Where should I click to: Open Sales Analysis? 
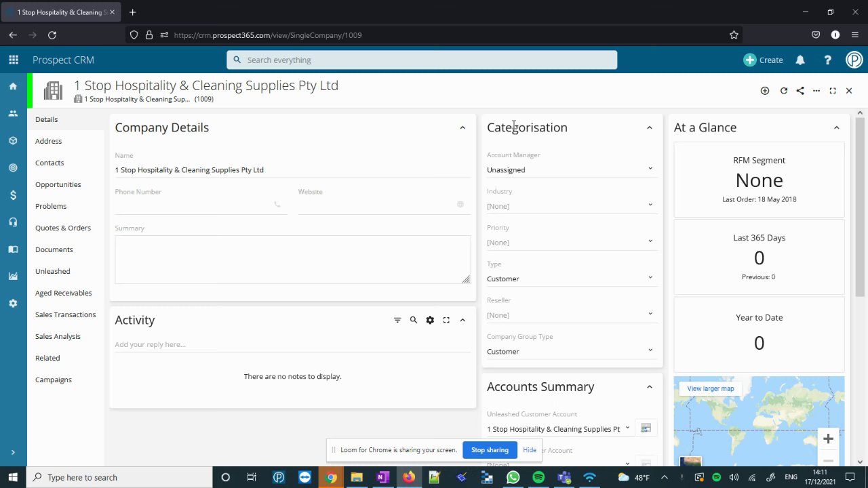[58, 336]
